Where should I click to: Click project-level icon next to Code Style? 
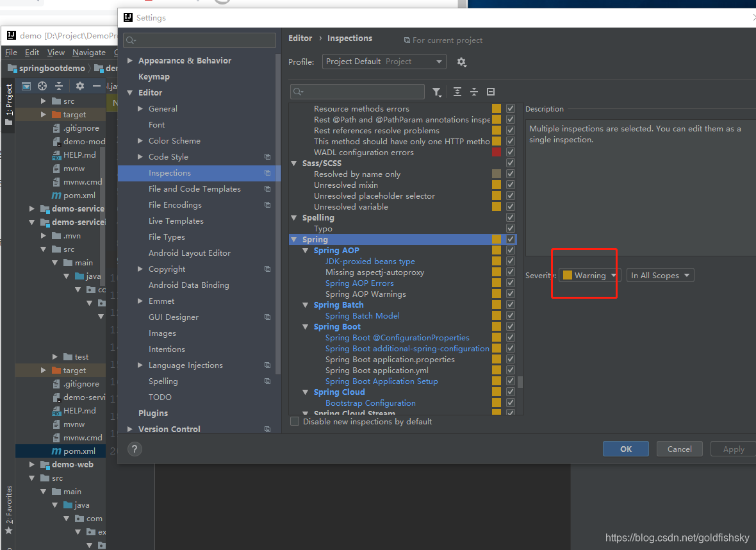(x=267, y=157)
